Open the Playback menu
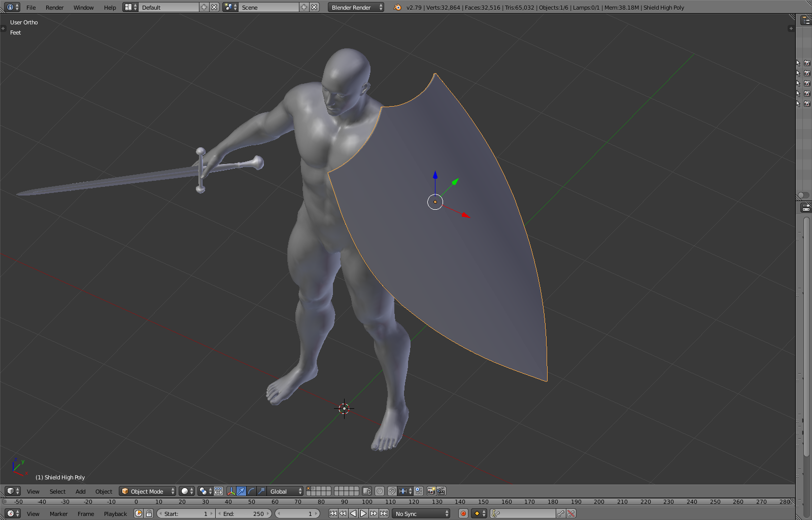The image size is (812, 520). 115,514
